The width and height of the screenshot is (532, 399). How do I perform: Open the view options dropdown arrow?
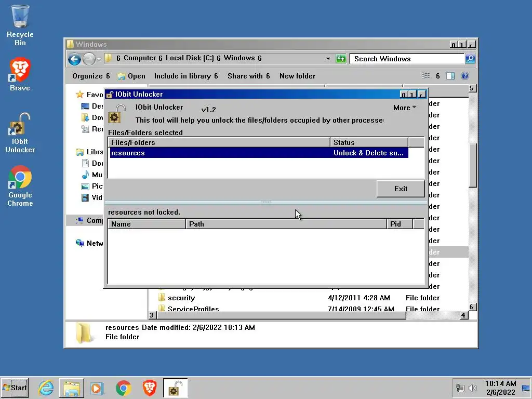[x=437, y=76]
